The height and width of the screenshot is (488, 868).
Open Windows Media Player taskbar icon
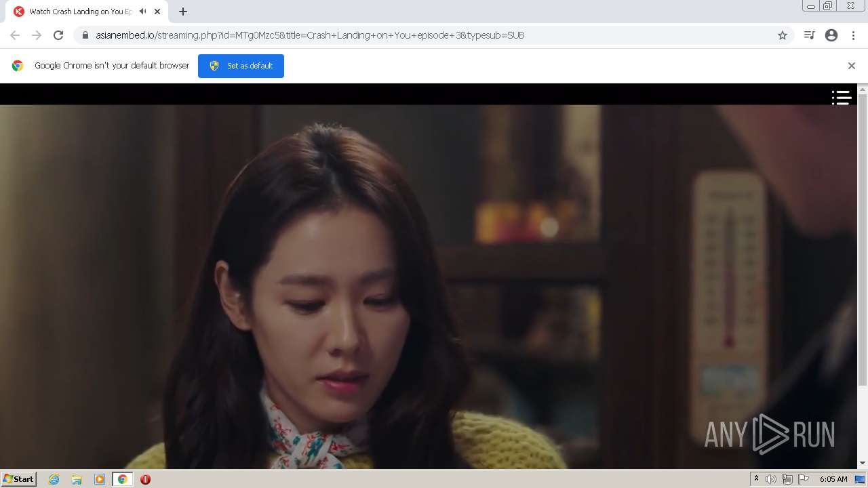point(100,479)
